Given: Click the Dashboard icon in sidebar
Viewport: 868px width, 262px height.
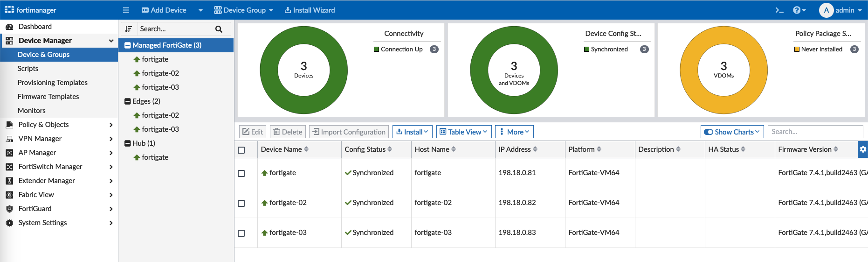Looking at the screenshot, I should point(9,27).
